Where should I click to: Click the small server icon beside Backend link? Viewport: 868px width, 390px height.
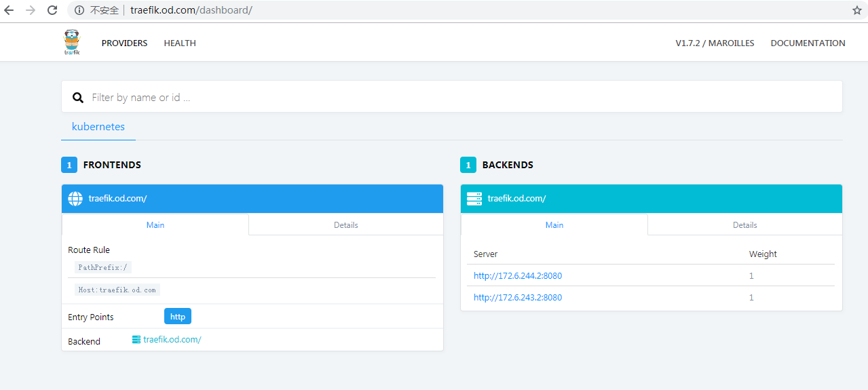(136, 340)
